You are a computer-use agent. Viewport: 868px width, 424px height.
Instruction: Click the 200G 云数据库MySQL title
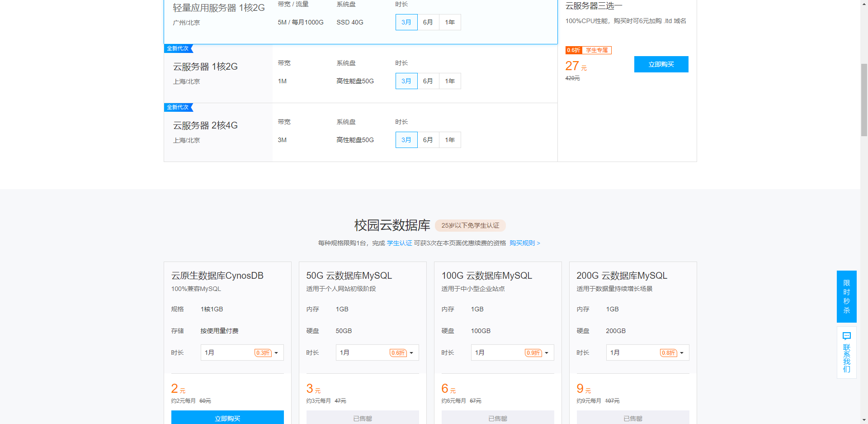[622, 276]
